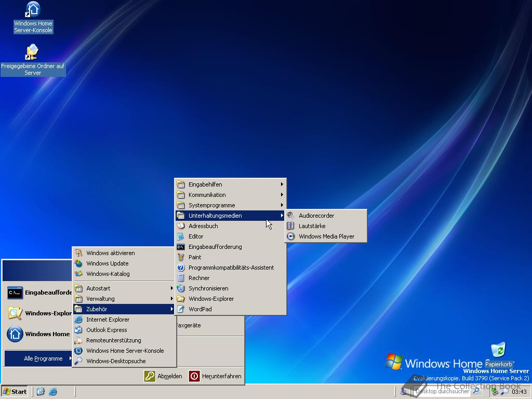Click pinned Windows Home icon in Start menu

click(15, 334)
